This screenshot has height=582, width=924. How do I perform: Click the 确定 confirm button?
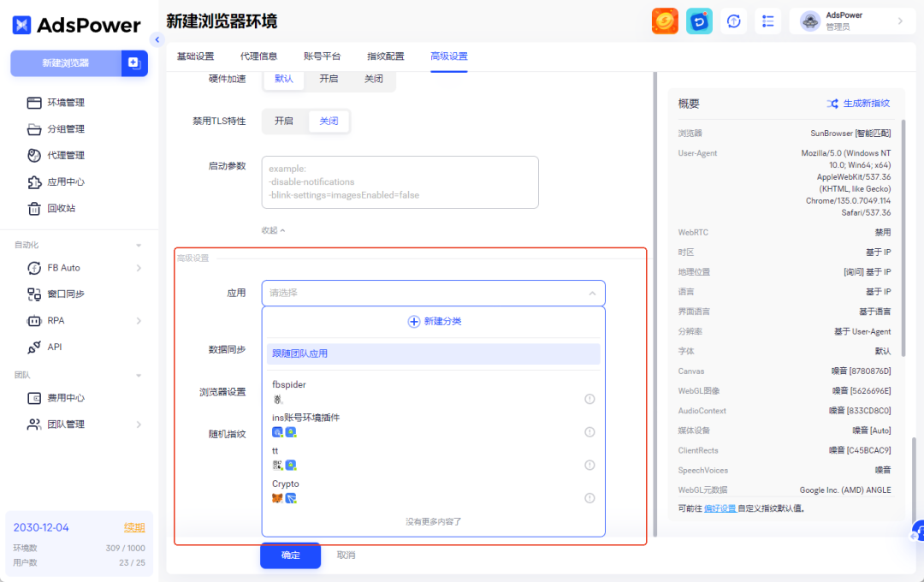(x=289, y=555)
